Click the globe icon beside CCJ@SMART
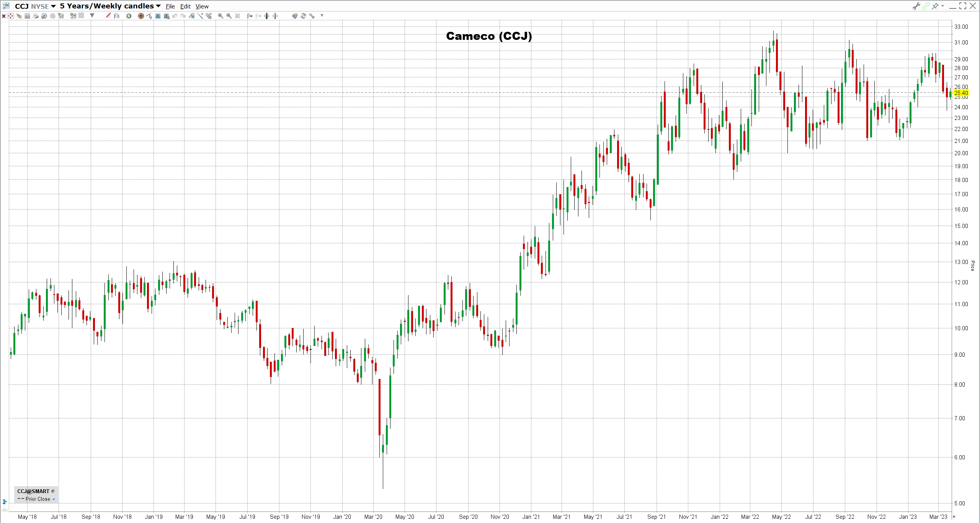 coord(53,491)
